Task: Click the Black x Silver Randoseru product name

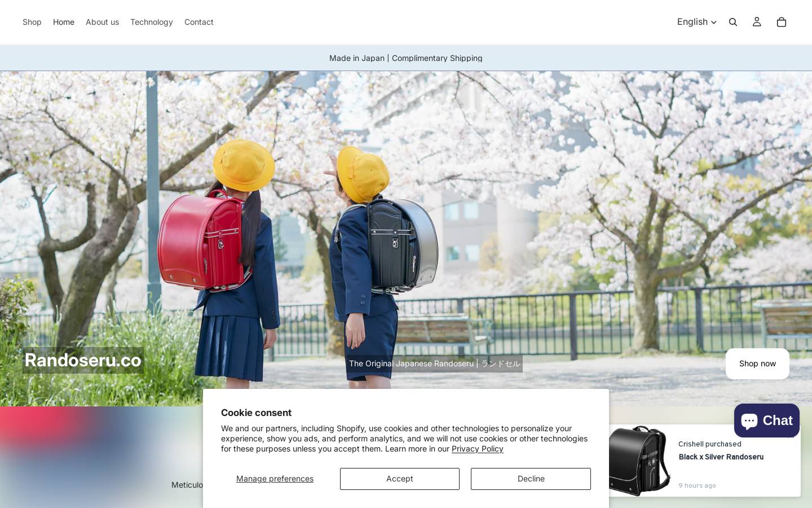Action: (721, 457)
